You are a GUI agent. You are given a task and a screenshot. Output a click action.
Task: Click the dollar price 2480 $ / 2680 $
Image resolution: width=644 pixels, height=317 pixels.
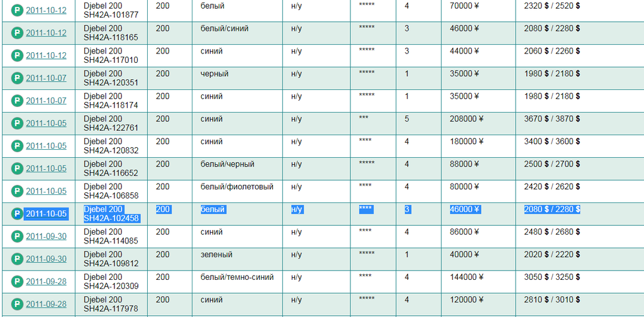552,232
